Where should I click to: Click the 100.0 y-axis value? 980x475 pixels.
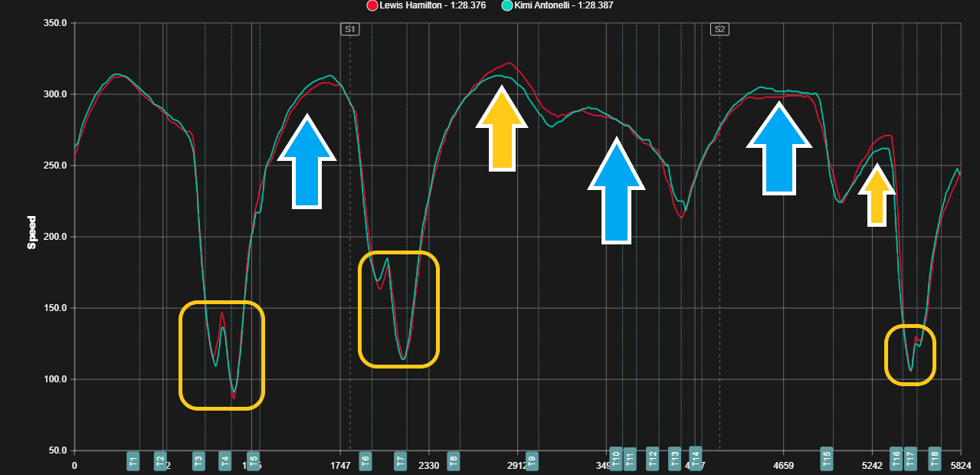(x=55, y=379)
